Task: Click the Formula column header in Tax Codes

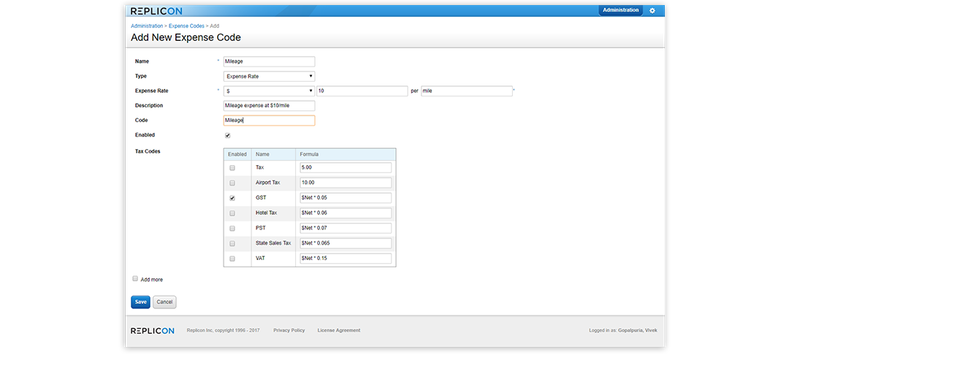Action: click(346, 154)
